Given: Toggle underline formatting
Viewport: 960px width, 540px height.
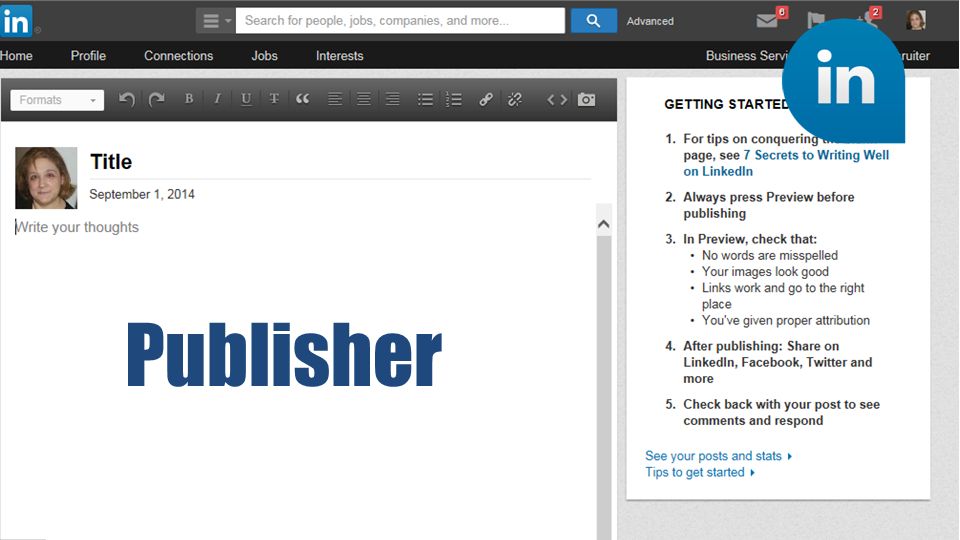Looking at the screenshot, I should (x=246, y=99).
